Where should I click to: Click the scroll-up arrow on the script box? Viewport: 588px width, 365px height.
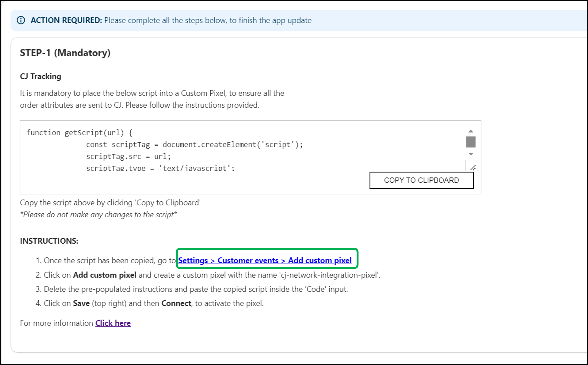(471, 131)
